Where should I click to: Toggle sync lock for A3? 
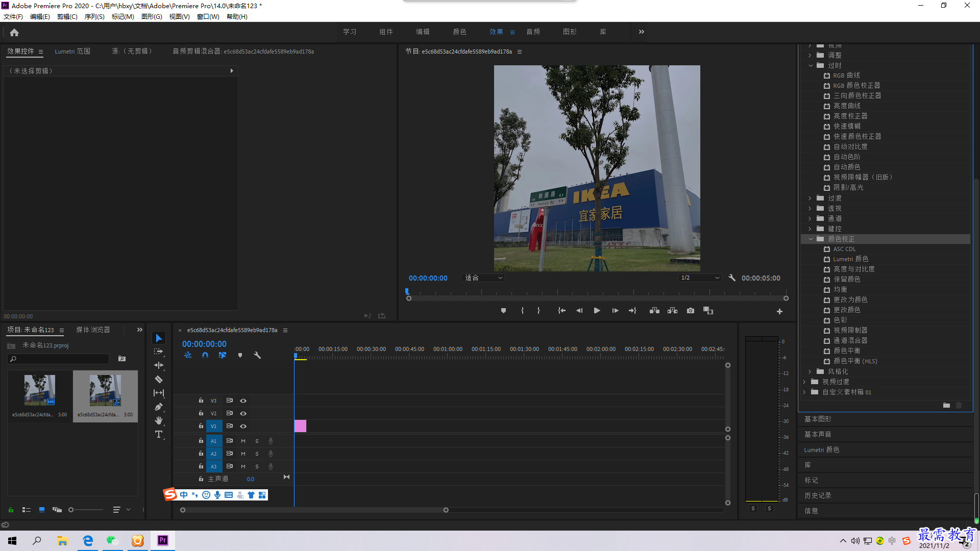(230, 466)
